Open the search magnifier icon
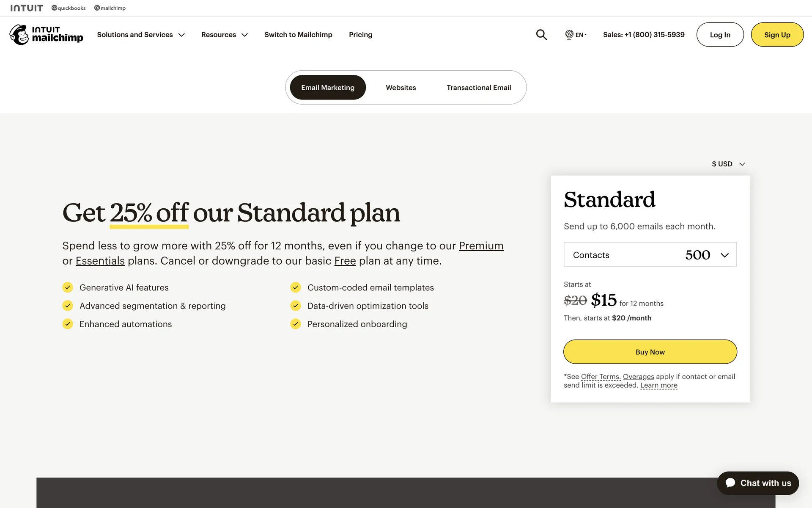Screen dimensions: 812x508 pyautogui.click(x=541, y=35)
